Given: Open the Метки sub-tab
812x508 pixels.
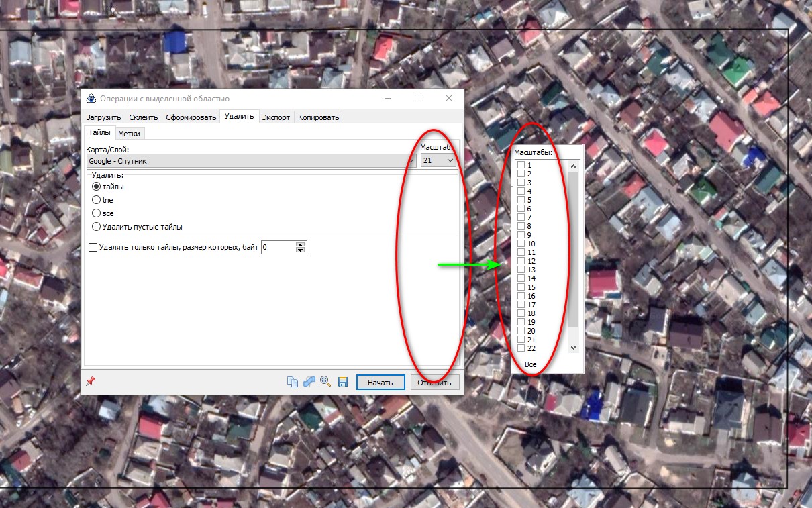Looking at the screenshot, I should click(129, 134).
